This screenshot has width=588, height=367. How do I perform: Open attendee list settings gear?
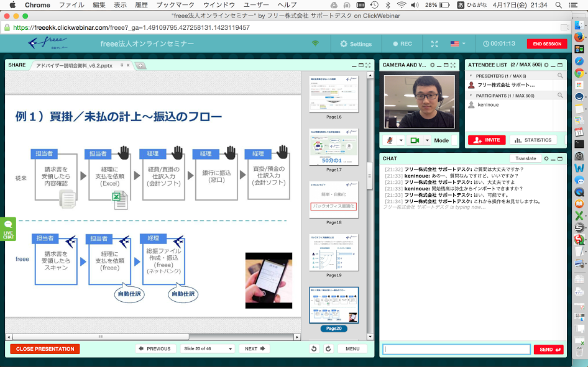[546, 65]
